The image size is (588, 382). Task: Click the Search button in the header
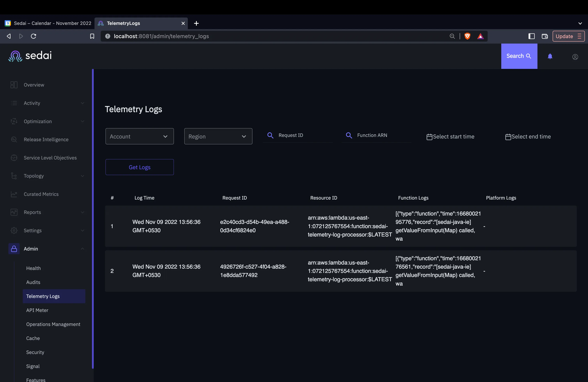(x=519, y=56)
